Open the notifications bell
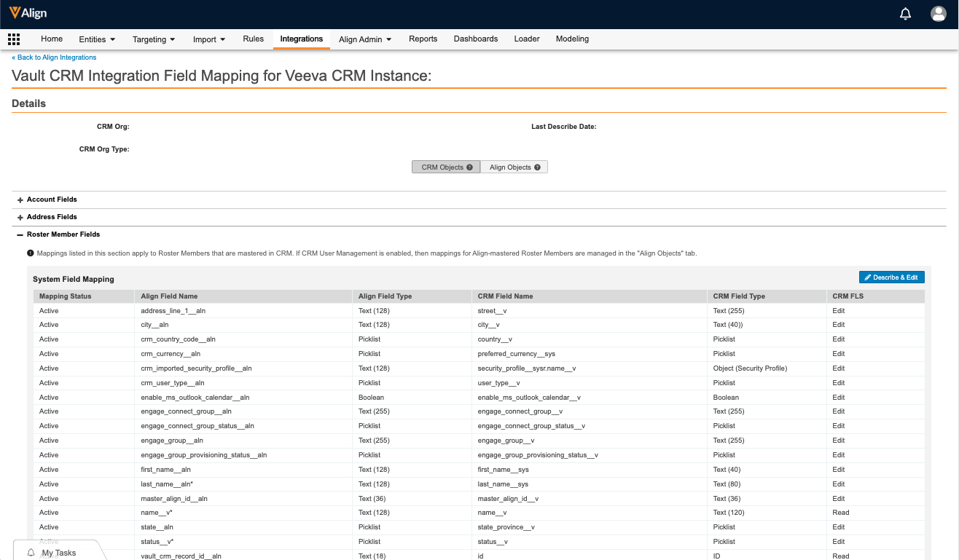The height and width of the screenshot is (560, 959). (906, 14)
